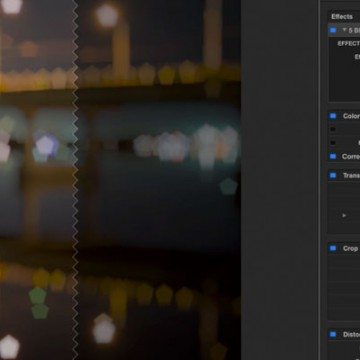The image size is (360, 360).
Task: Toggle the Correction checkbox
Action: tap(333, 156)
